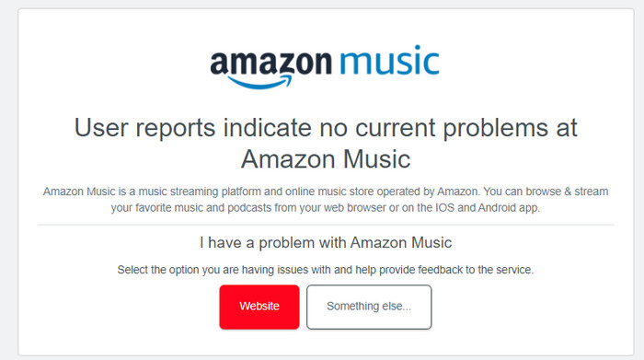Select the "Amazon Music" line of the headline

pyautogui.click(x=326, y=159)
